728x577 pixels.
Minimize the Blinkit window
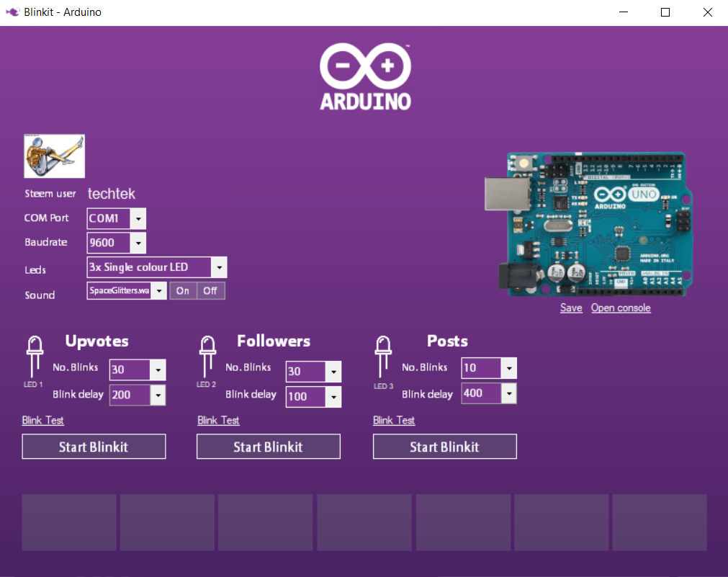point(624,12)
